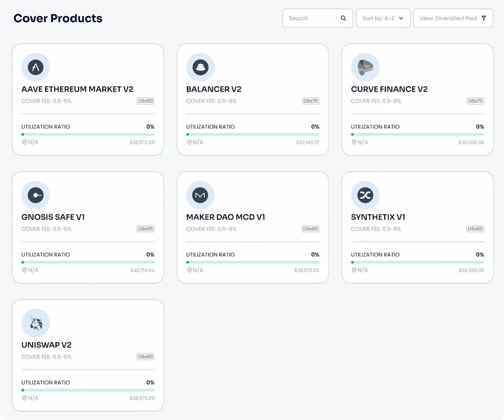Click the Synthetix logo icon

[x=365, y=195]
